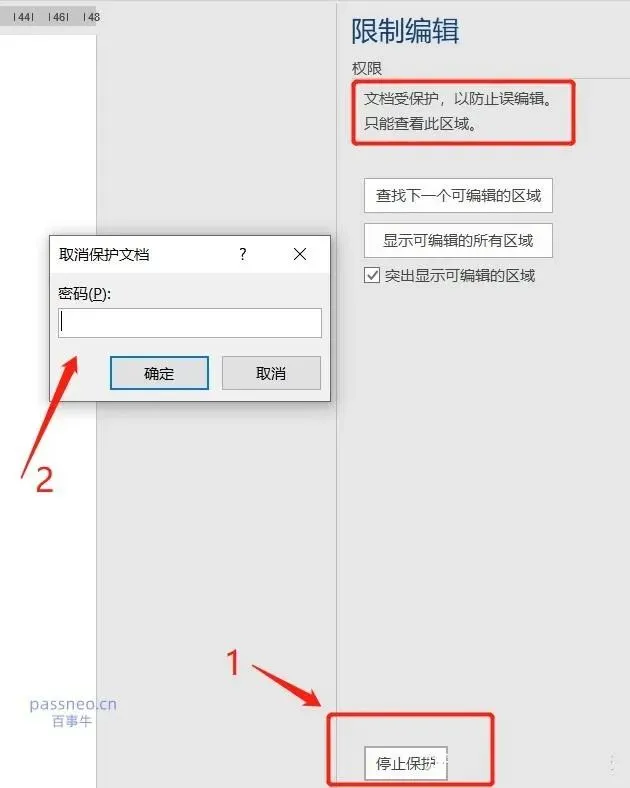The image size is (630, 788).
Task: Click the 文档受保护 protection notice text
Action: point(458,98)
